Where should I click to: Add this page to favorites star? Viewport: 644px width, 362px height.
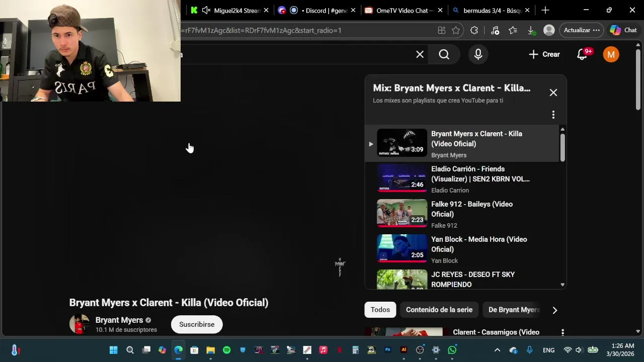456,30
